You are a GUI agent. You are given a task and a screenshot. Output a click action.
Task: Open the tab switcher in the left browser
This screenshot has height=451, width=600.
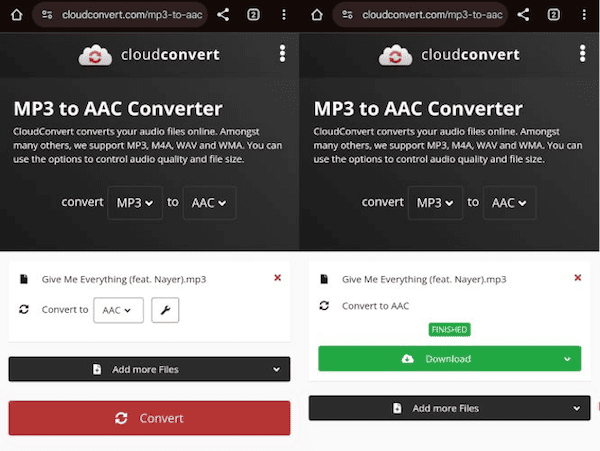253,15
